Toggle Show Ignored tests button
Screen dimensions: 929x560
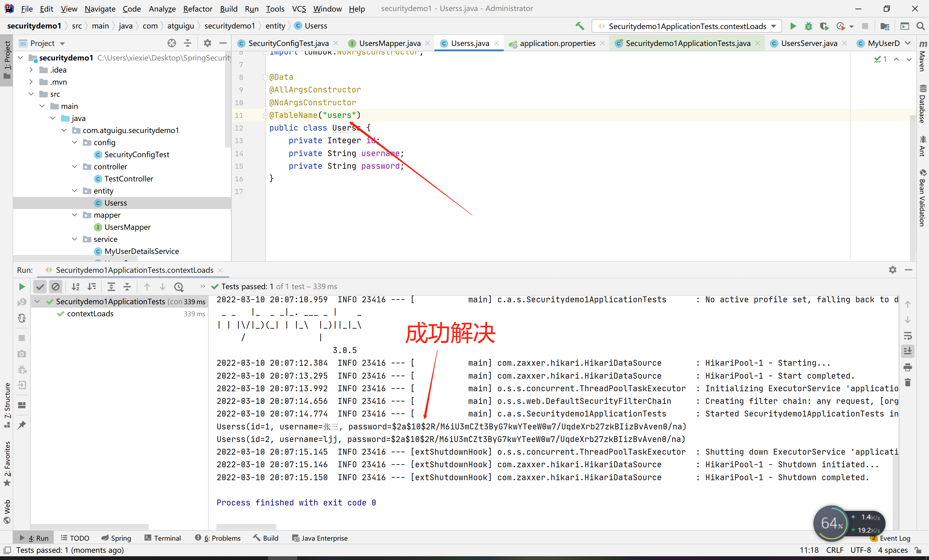point(55,287)
